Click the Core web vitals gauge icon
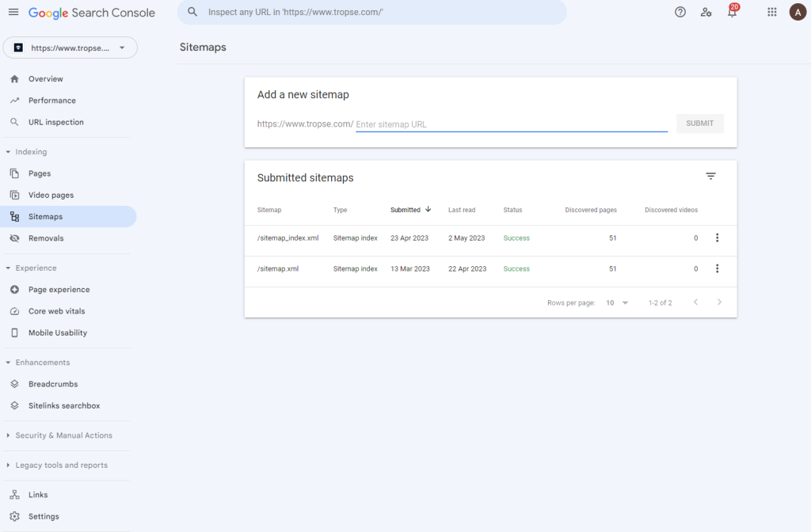Screen dimensions: 811x532 [14, 311]
